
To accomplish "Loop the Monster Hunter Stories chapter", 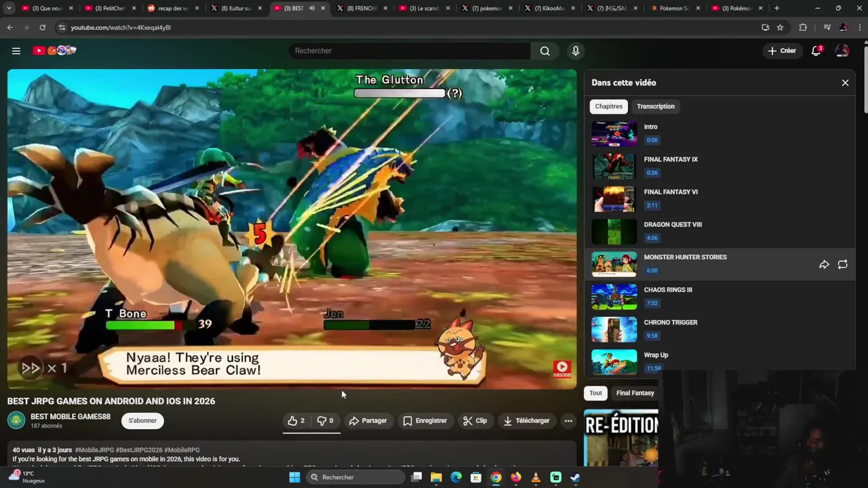I will pyautogui.click(x=842, y=264).
